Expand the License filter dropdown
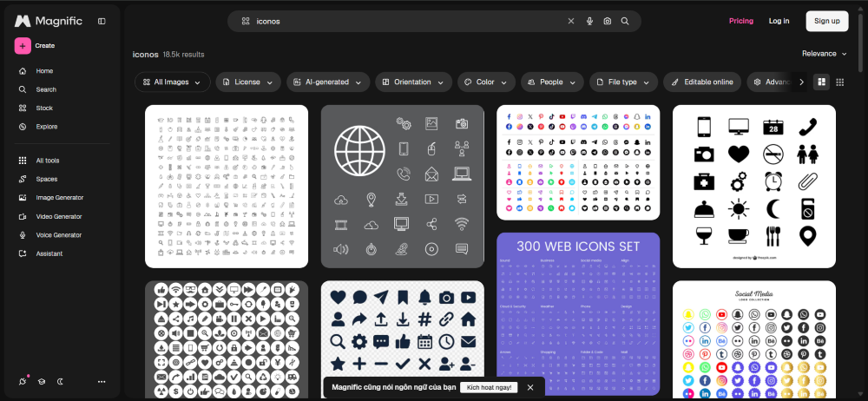 [248, 82]
